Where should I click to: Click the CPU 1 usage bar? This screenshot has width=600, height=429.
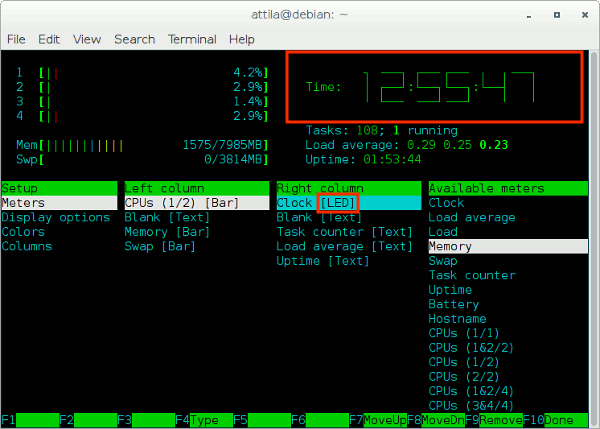click(x=142, y=73)
